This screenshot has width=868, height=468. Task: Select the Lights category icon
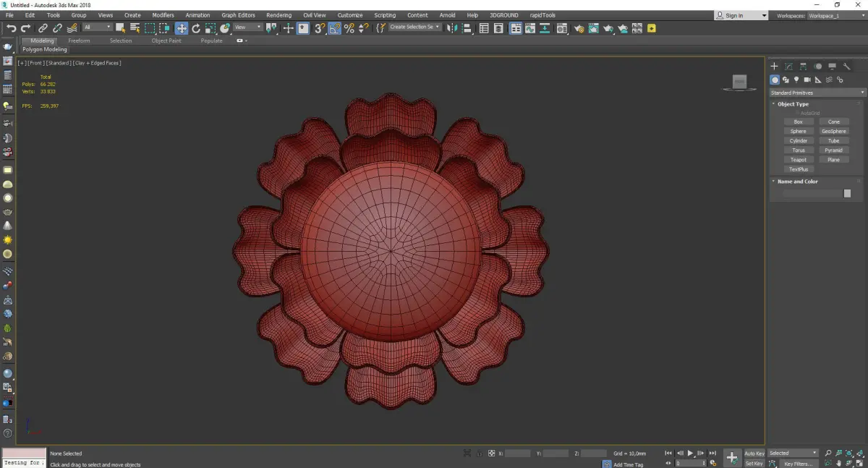pyautogui.click(x=796, y=80)
